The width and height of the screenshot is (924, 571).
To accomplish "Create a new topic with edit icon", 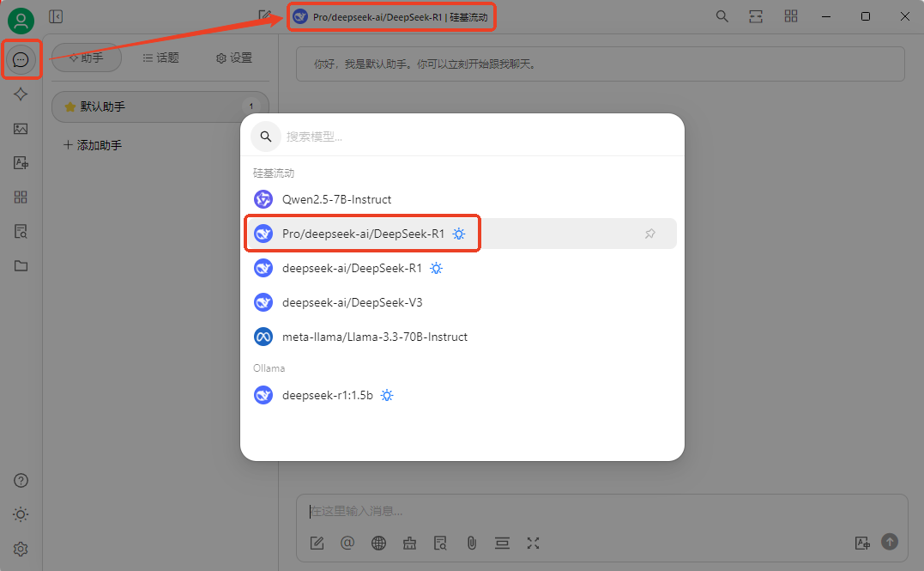I will click(265, 15).
